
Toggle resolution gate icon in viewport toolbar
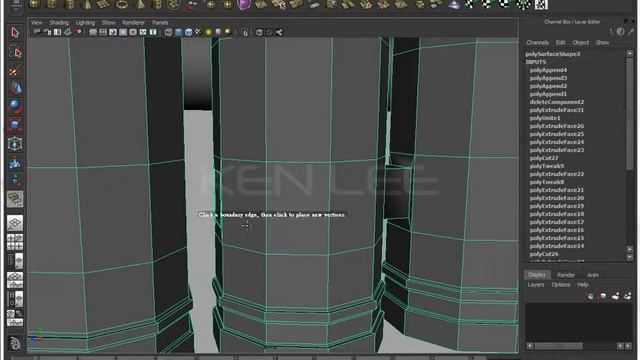coord(113,32)
